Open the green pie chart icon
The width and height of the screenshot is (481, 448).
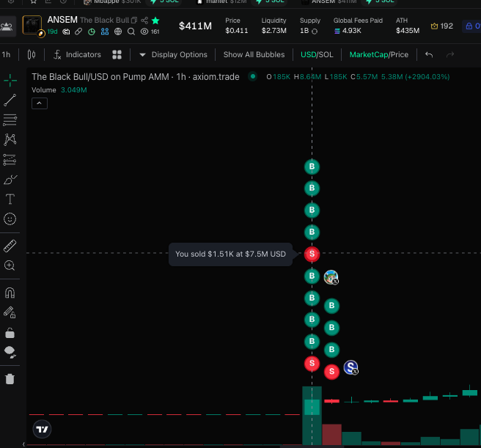[x=92, y=32]
